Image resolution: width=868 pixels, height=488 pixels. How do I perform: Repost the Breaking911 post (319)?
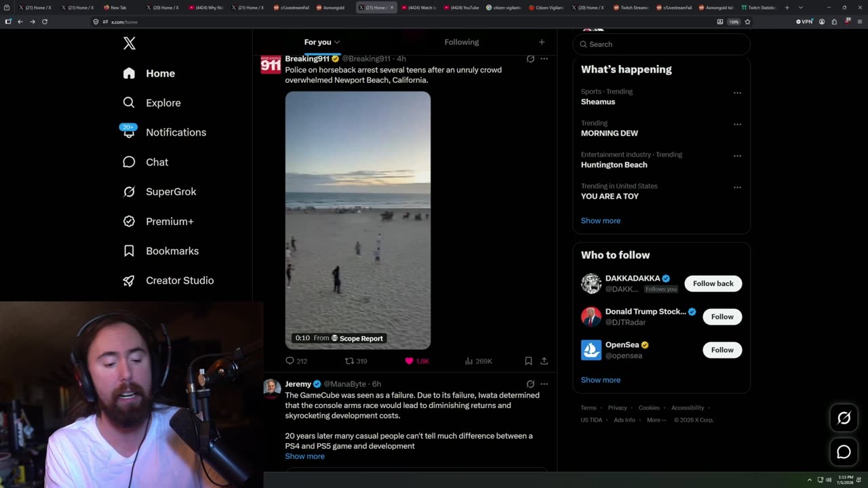pos(356,361)
